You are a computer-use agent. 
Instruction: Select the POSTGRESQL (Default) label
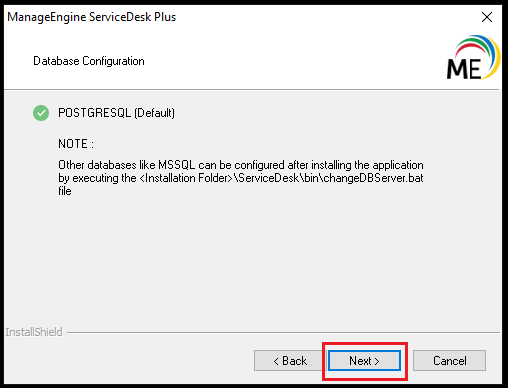click(116, 113)
